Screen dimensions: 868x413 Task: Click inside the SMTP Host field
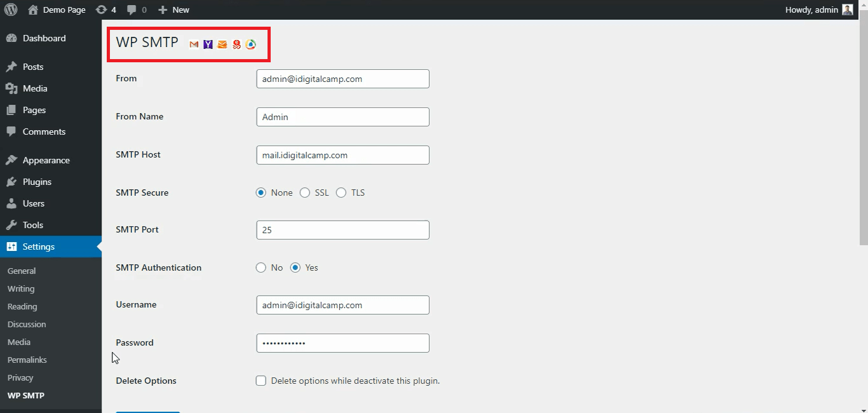342,154
